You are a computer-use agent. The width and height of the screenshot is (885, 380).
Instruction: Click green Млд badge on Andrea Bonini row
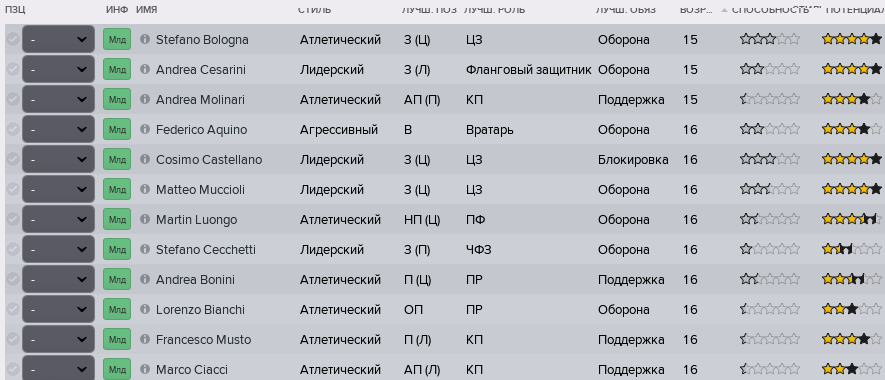point(117,279)
